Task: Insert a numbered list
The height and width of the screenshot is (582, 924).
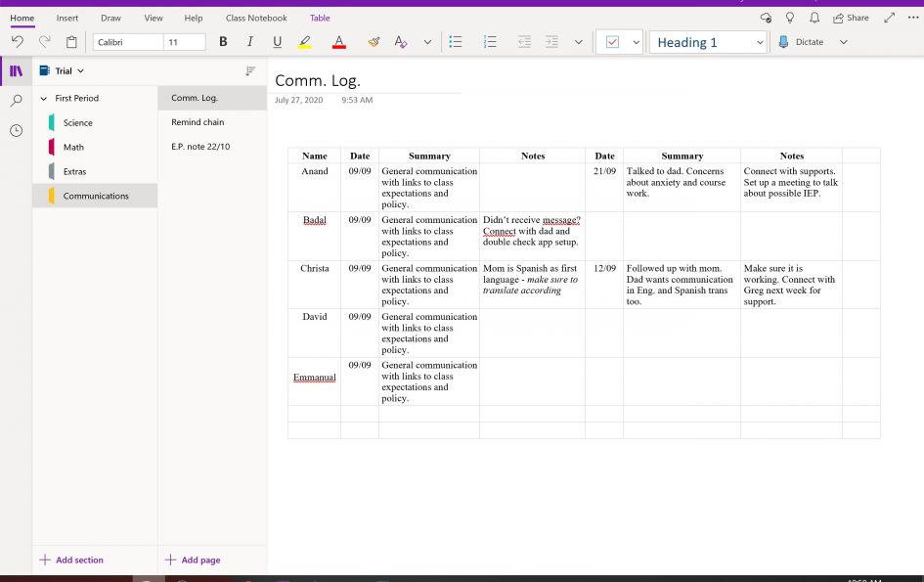Action: tap(490, 42)
